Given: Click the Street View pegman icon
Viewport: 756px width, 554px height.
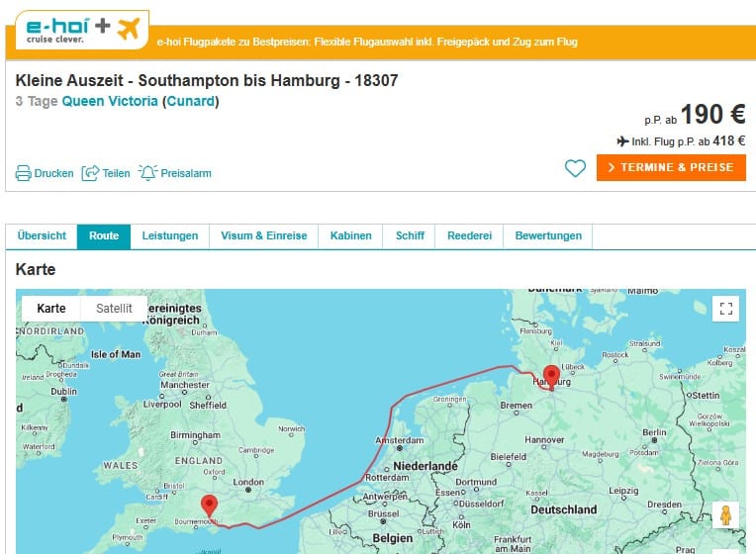Looking at the screenshot, I should [x=725, y=515].
